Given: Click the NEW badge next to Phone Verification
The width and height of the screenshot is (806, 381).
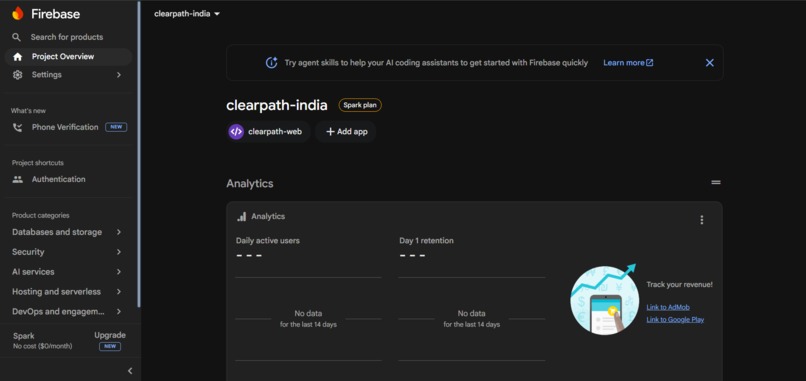Looking at the screenshot, I should [116, 127].
